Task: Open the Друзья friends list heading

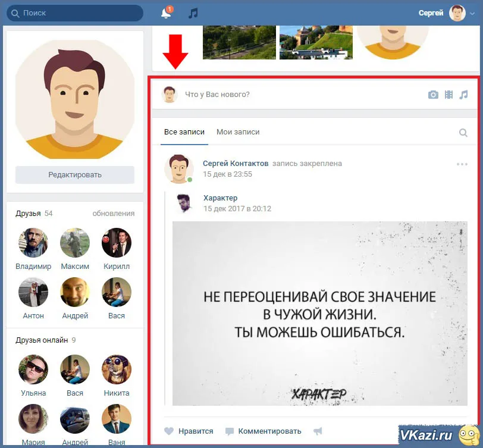Action: click(x=28, y=214)
